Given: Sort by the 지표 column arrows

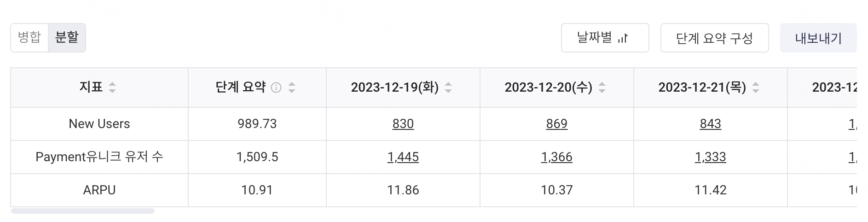Looking at the screenshot, I should (x=112, y=88).
